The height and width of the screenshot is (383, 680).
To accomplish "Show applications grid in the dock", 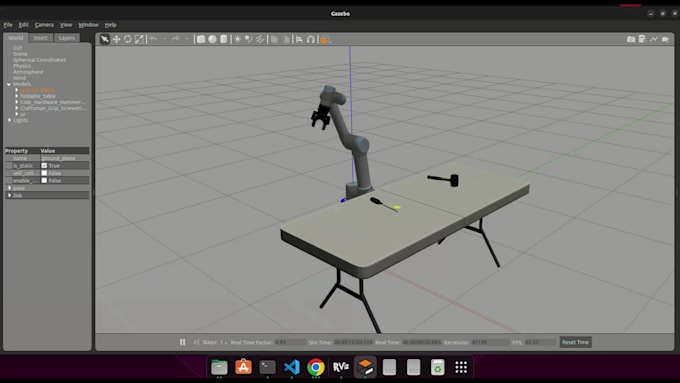I will pos(461,367).
